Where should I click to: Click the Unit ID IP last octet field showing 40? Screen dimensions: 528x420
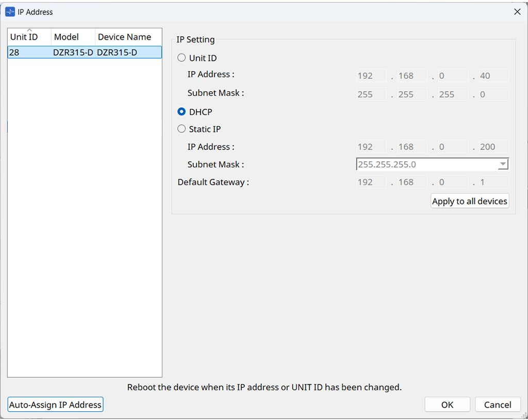(493, 76)
